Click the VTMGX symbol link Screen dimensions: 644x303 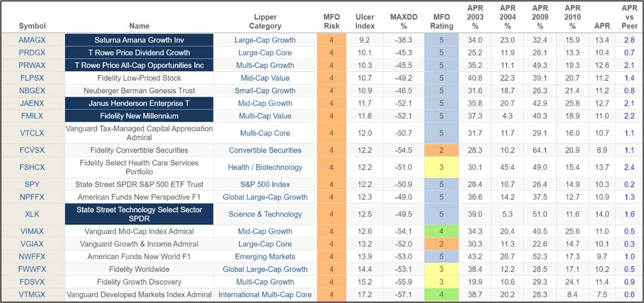[32, 294]
